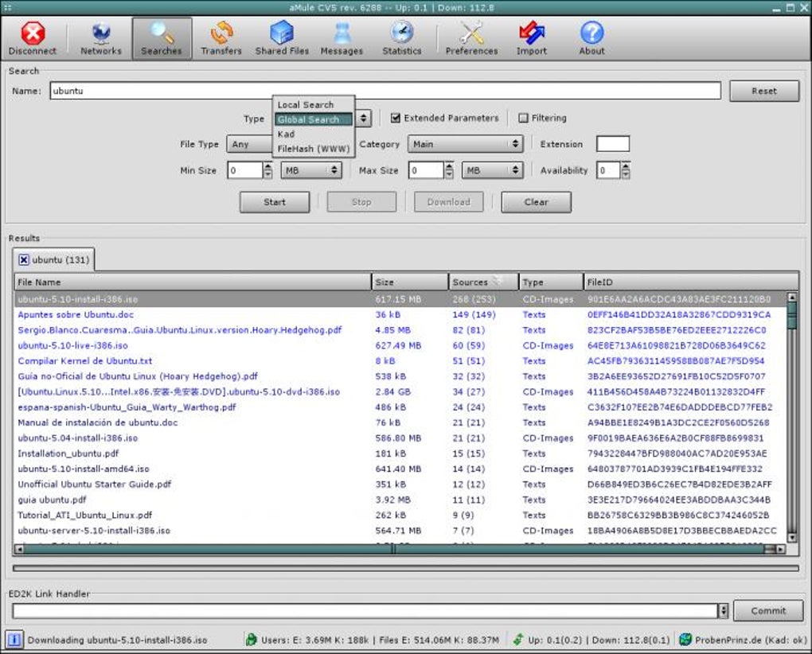This screenshot has height=654, width=812.
Task: Choose Local Search in the type list
Action: (x=305, y=104)
